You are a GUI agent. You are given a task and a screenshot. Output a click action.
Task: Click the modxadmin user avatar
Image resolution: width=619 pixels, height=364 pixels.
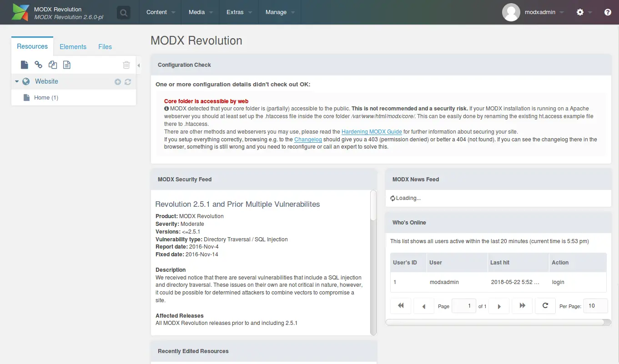[511, 12]
